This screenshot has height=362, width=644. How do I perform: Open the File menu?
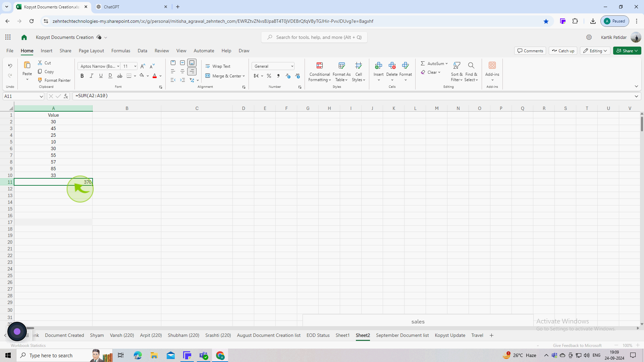point(10,51)
